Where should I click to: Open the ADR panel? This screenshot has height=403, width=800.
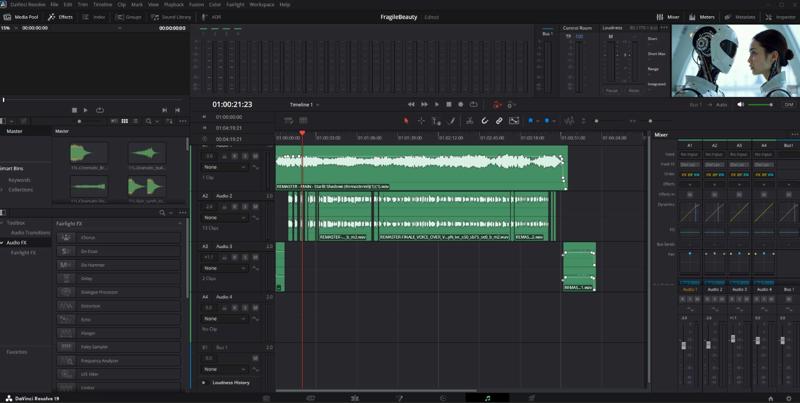click(212, 17)
